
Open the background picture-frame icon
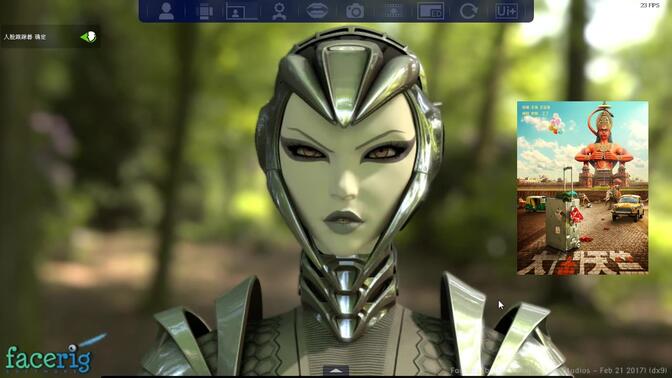[241, 11]
